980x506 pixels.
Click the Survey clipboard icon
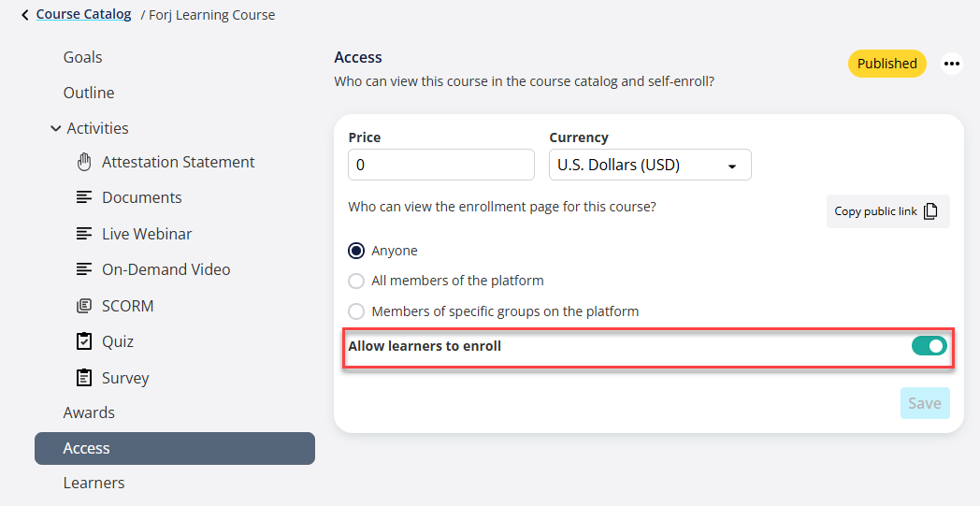pos(84,378)
